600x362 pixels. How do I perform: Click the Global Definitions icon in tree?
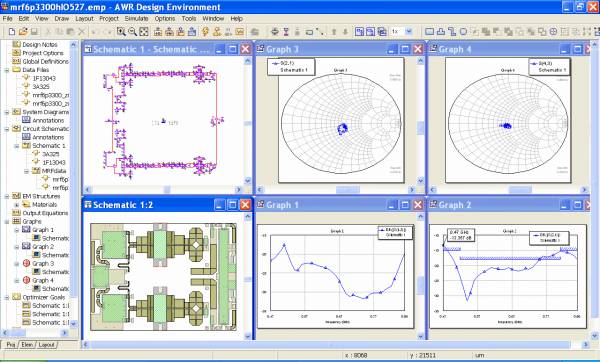pyautogui.click(x=16, y=61)
